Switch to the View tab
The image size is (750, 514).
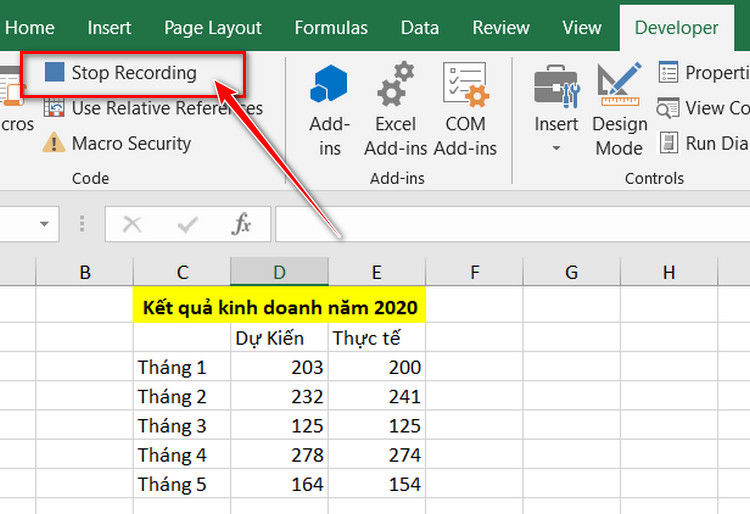coord(582,28)
